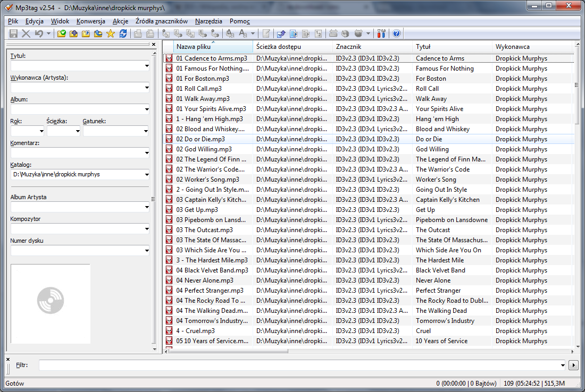Open Actions dialog via double-A icon
This screenshot has height=392, width=585.
[230, 33]
